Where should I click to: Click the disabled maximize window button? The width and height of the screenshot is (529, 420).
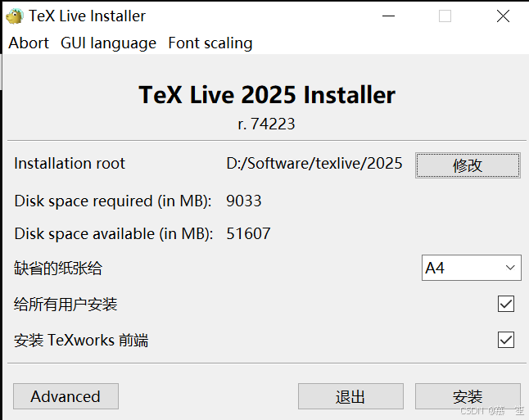pyautogui.click(x=445, y=16)
